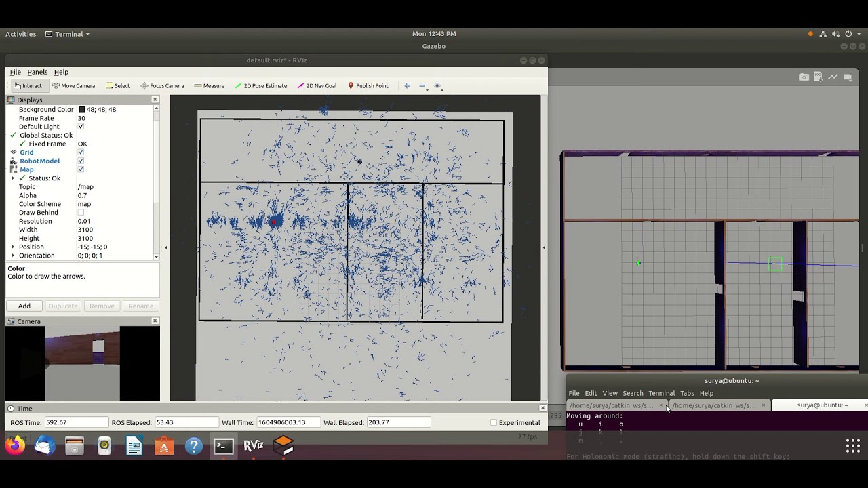Open the Gazebo plot chart icon
Screen dimensions: 868x488
[x=833, y=77]
